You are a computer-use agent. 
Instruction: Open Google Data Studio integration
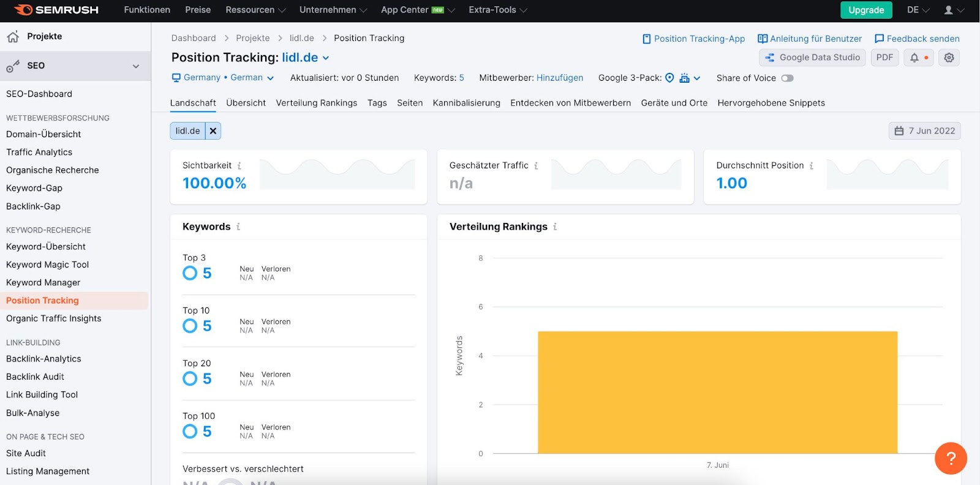pos(812,58)
